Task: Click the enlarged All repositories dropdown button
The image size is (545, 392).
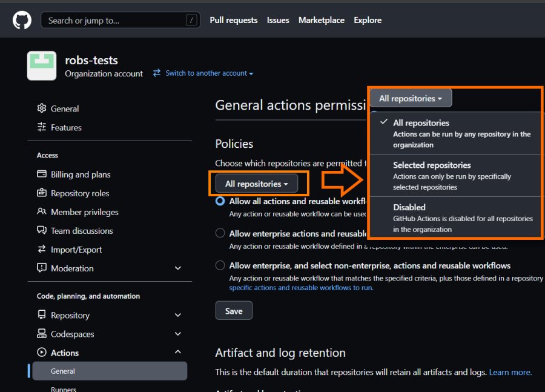Action: (x=411, y=98)
